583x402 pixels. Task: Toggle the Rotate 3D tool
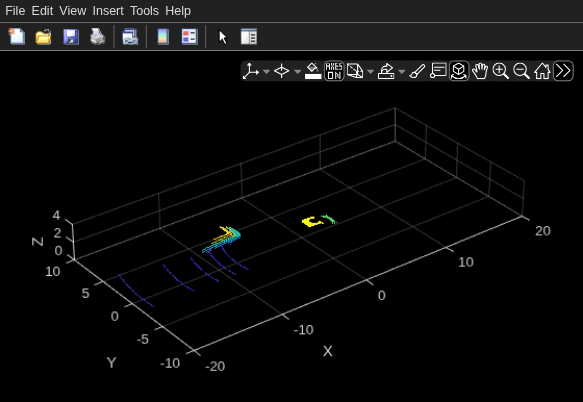pyautogui.click(x=459, y=71)
